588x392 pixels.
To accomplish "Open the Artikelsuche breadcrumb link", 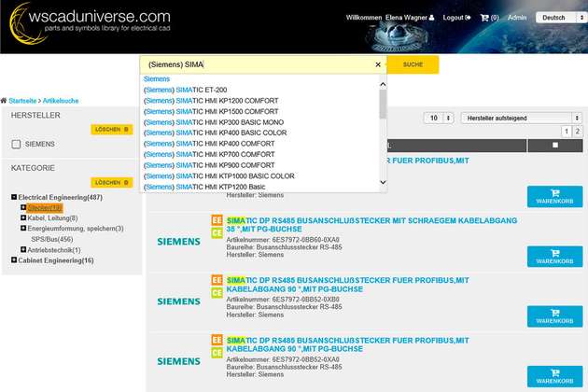I will click(x=61, y=101).
